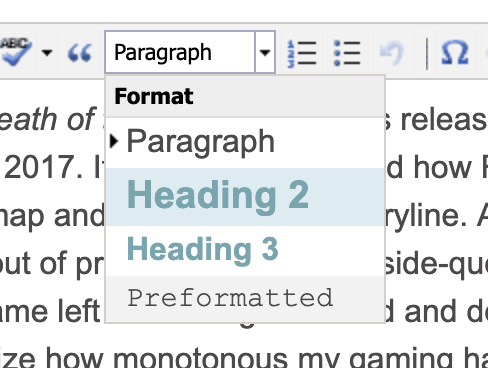Insert a bulleted list
The height and width of the screenshot is (368, 488).
tap(347, 53)
